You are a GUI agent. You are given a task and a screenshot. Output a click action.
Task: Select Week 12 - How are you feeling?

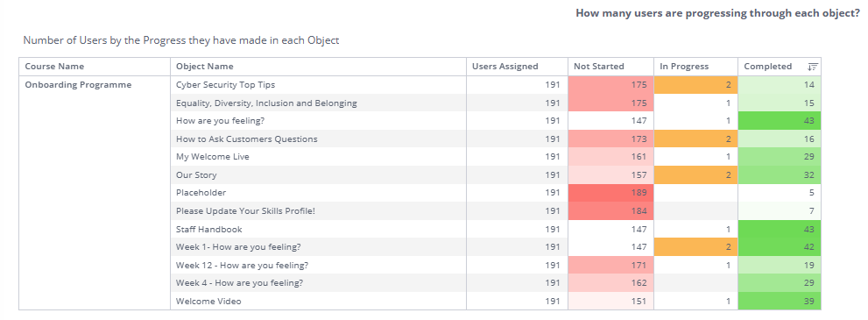(243, 265)
